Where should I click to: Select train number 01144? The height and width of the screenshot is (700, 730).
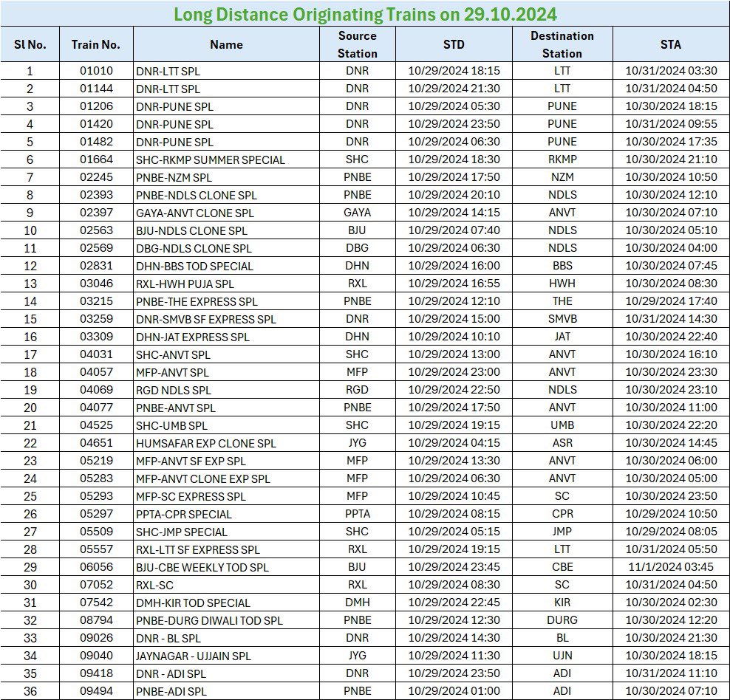(96, 89)
